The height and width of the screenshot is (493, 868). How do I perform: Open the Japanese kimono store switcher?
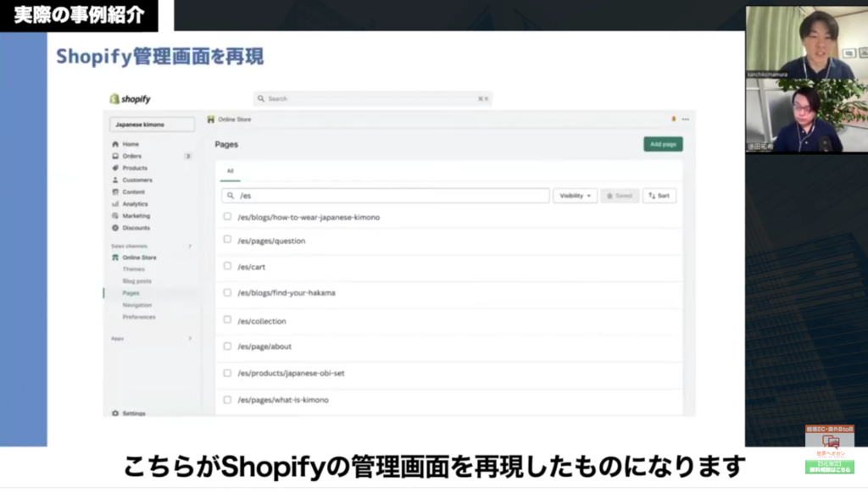pyautogui.click(x=153, y=125)
